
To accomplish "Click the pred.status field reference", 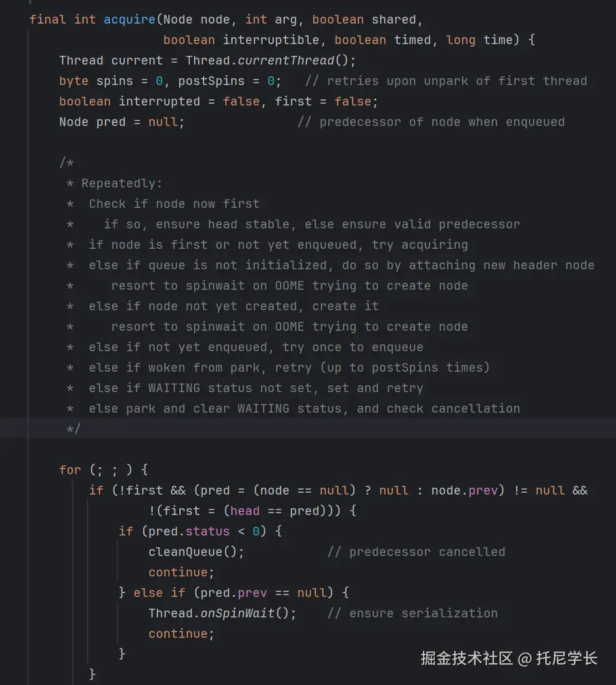I will click(208, 531).
